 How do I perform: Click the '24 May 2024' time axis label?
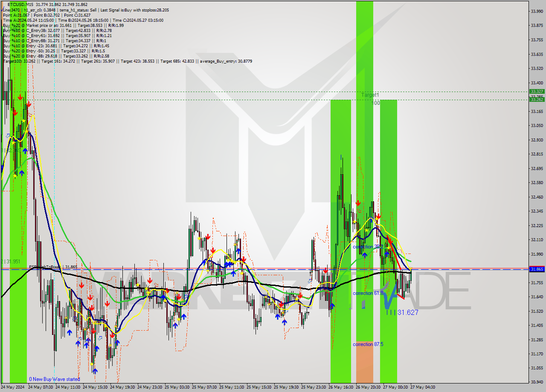pos(13,387)
